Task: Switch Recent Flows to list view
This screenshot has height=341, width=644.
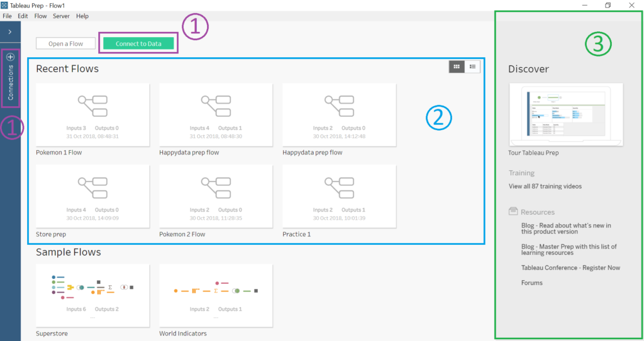Action: (472, 67)
